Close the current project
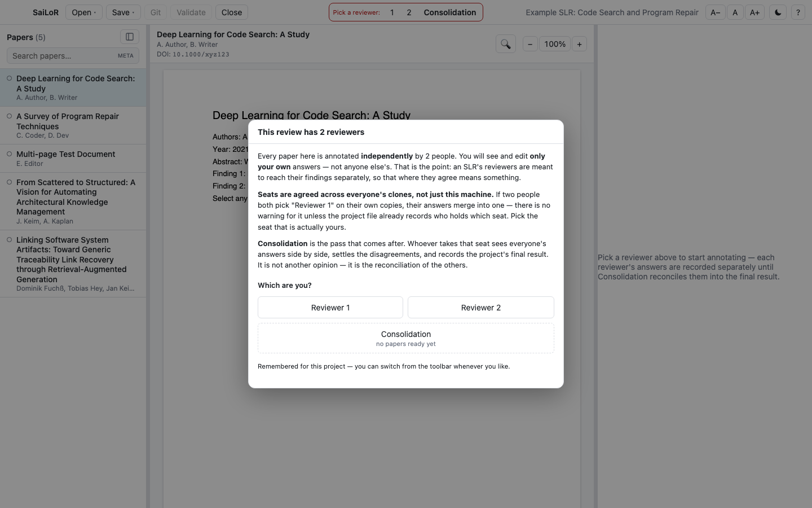The width and height of the screenshot is (812, 508). click(232, 12)
